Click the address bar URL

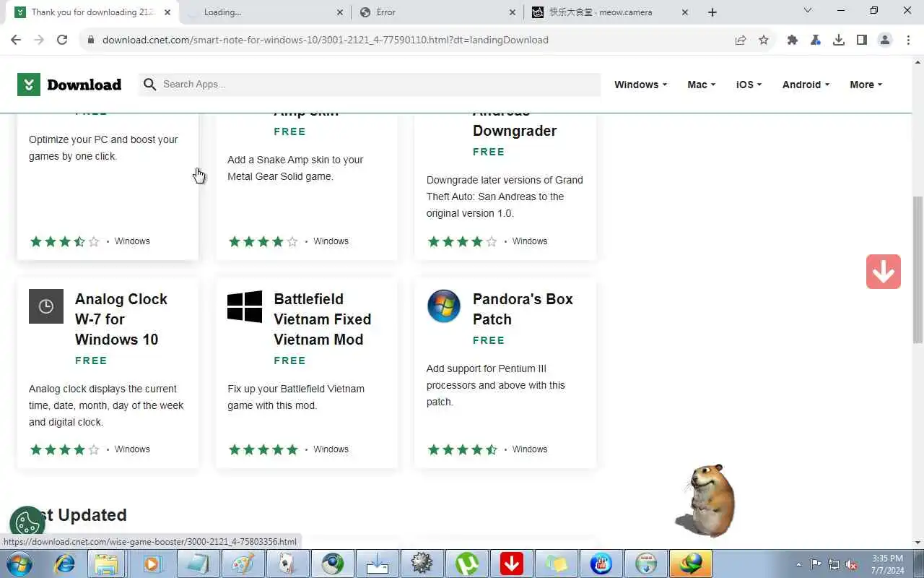[326, 40]
